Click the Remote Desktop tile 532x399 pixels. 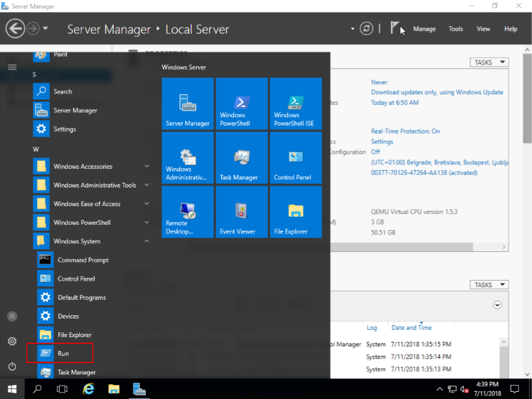[188, 211]
